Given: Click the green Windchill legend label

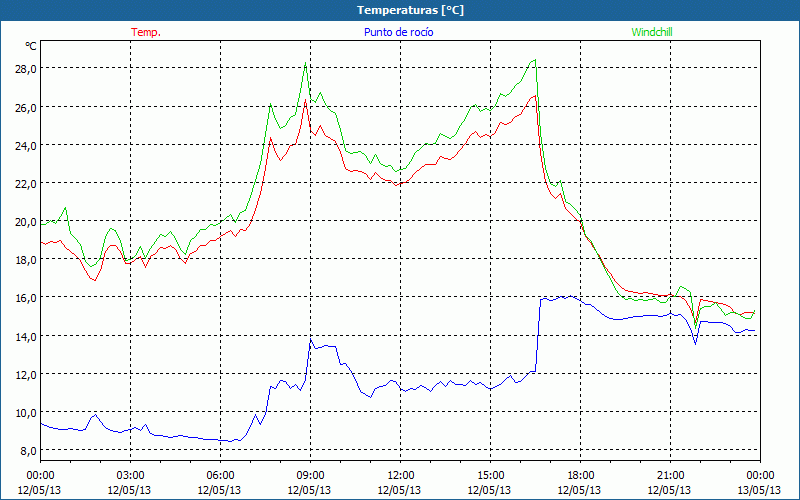Looking at the screenshot, I should pos(652,32).
